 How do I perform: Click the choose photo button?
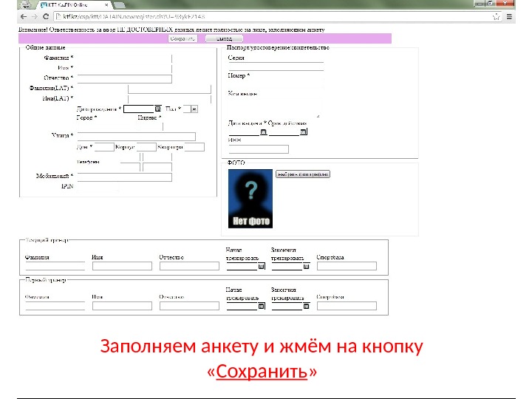click(x=303, y=174)
